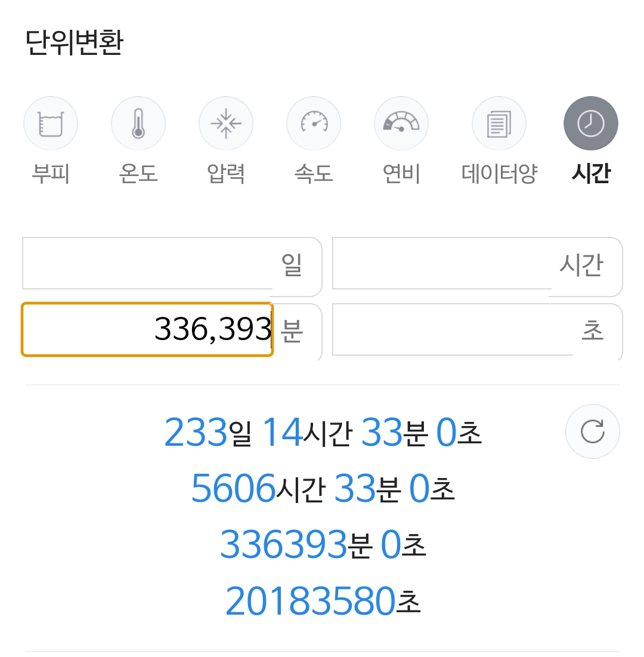Viewport: 644px width, 657px height.
Task: Select the data amount (데이터양) icon
Action: tap(499, 124)
